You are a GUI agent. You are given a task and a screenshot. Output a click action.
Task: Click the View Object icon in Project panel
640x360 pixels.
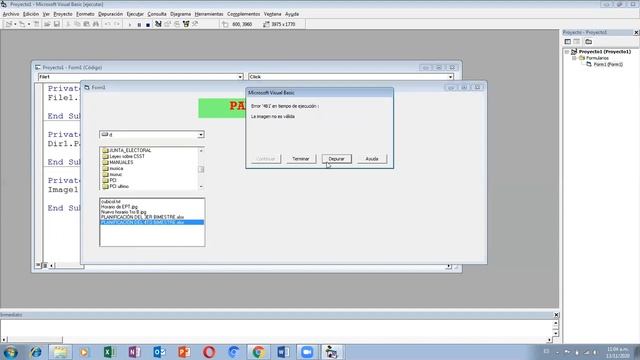pos(576,42)
